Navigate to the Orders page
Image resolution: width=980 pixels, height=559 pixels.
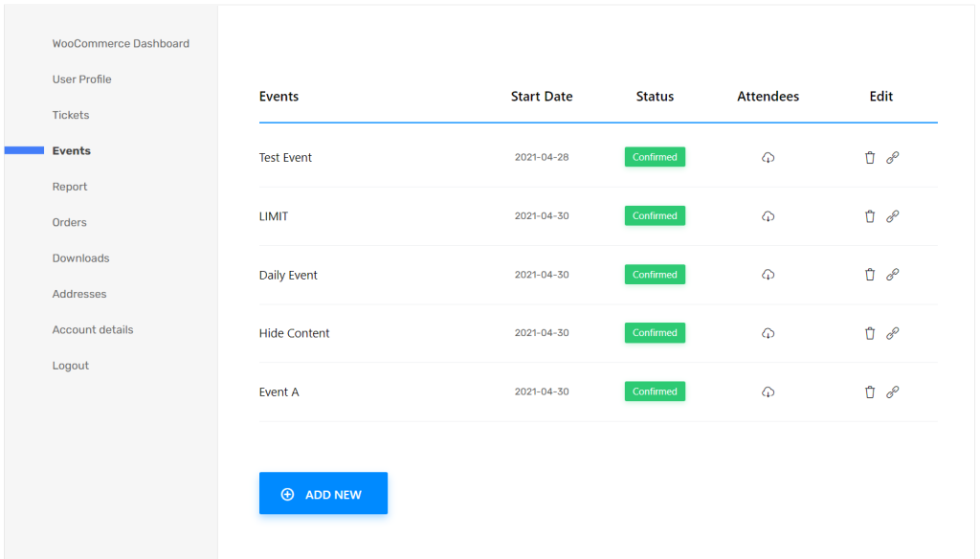(69, 222)
